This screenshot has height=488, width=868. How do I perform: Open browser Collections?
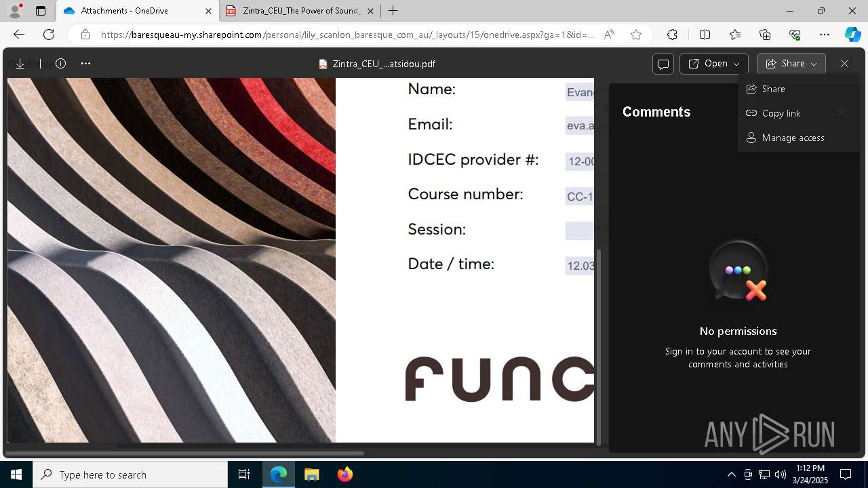765,35
